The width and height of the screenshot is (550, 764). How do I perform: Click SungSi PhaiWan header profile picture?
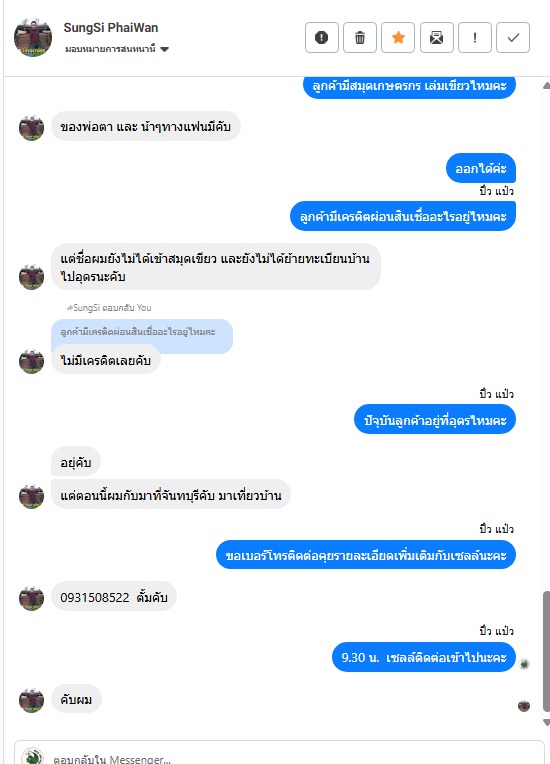click(x=33, y=38)
